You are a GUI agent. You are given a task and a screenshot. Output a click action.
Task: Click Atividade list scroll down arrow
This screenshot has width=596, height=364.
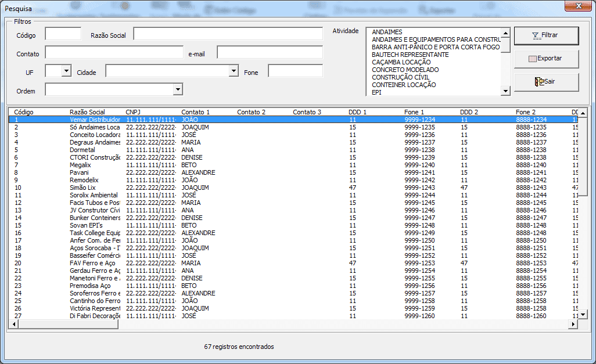click(505, 91)
